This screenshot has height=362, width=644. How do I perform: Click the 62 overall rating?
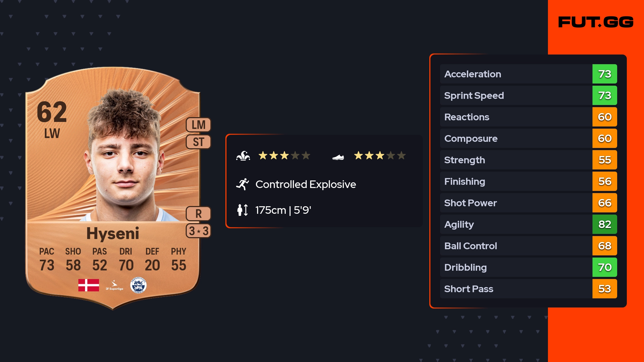point(52,112)
